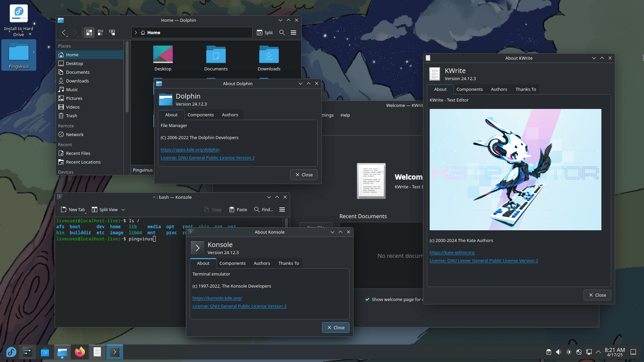The width and height of the screenshot is (644, 362).
Task: Switch to Authors tab in About KWrite
Action: pos(499,89)
